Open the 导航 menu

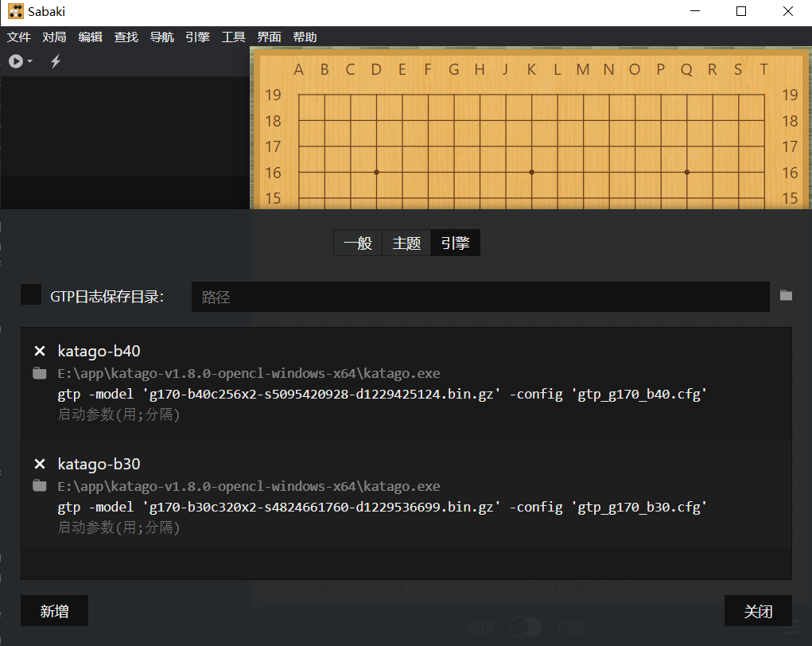pyautogui.click(x=161, y=37)
